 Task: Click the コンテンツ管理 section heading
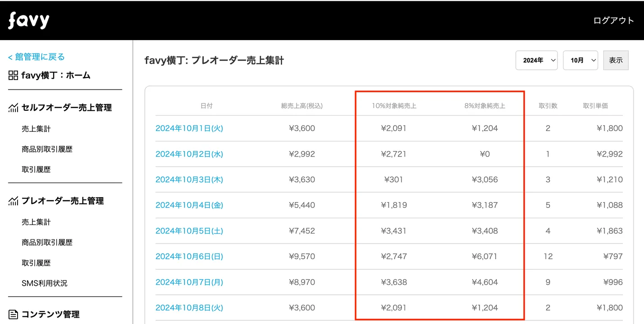click(x=50, y=314)
